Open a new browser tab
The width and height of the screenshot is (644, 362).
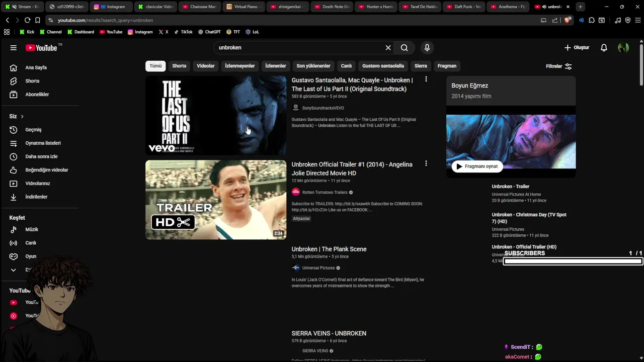tap(580, 7)
